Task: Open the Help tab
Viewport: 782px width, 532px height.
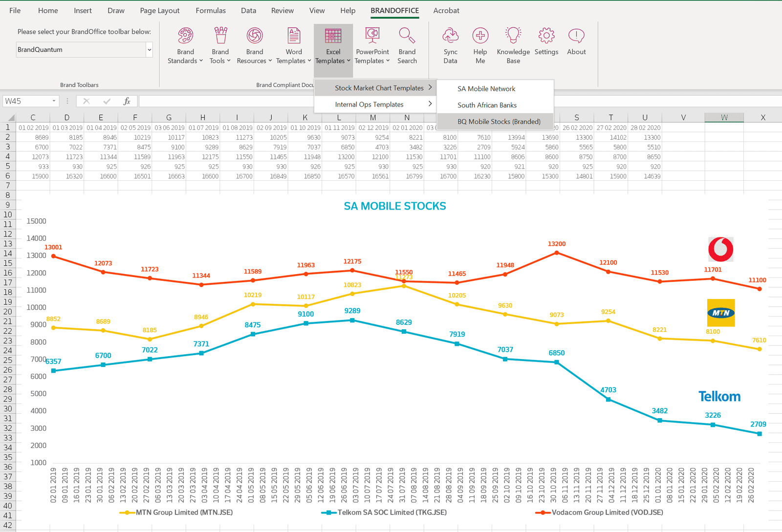Action: click(x=348, y=10)
